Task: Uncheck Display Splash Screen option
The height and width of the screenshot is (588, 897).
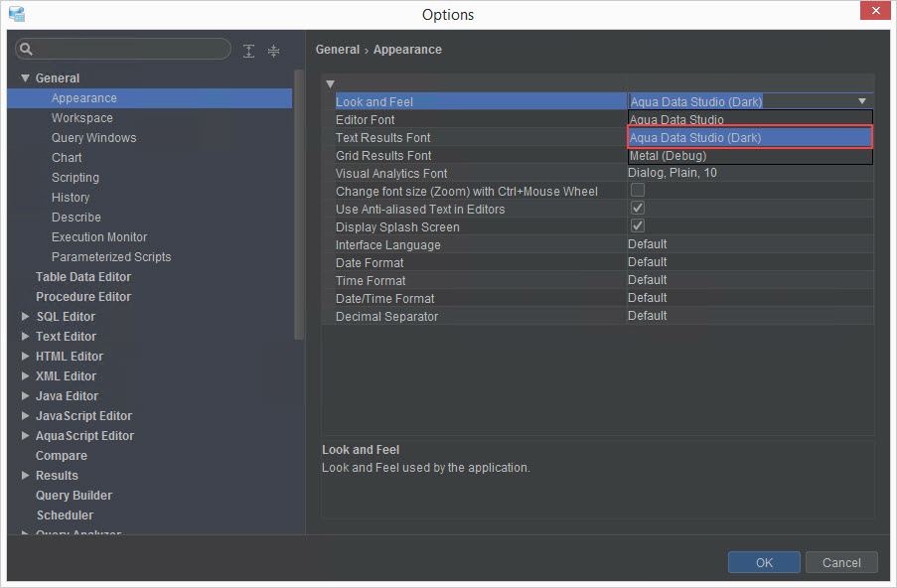Action: click(x=638, y=226)
